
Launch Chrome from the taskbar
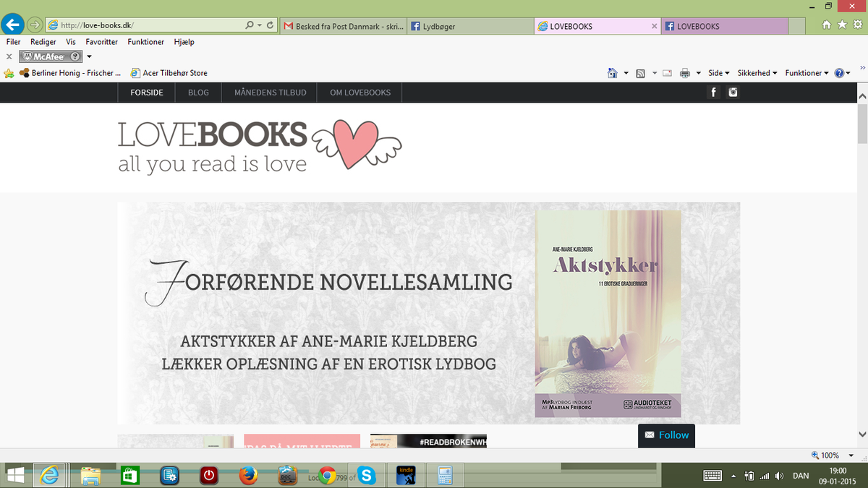[x=328, y=476]
